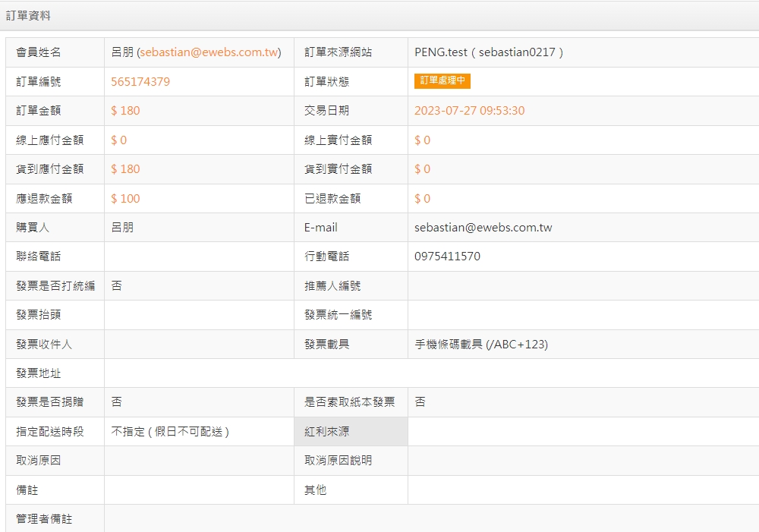Click the 發票地址 label
This screenshot has height=532, width=759.
(39, 373)
